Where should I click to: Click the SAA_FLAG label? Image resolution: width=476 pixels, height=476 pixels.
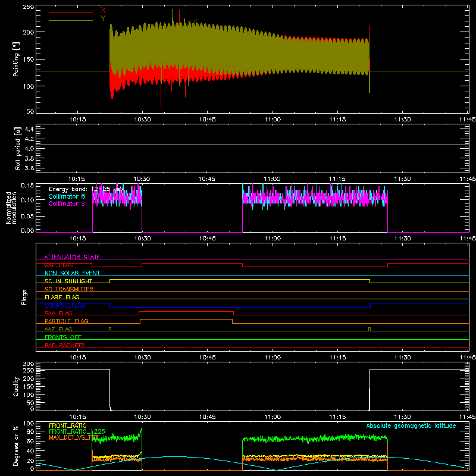pos(58,313)
